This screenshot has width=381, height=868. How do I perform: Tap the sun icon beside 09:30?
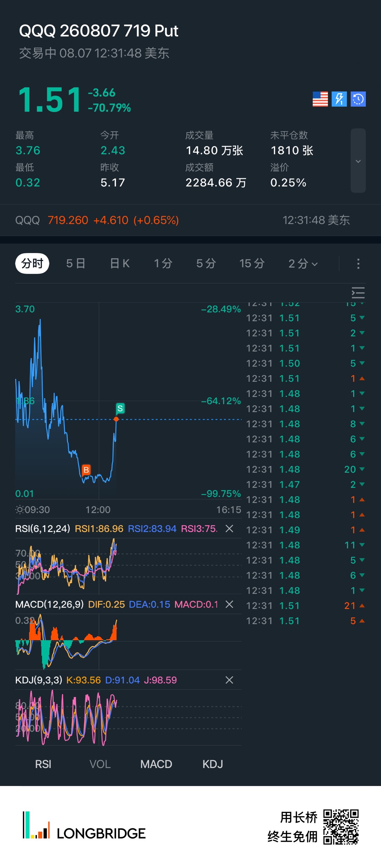click(20, 509)
